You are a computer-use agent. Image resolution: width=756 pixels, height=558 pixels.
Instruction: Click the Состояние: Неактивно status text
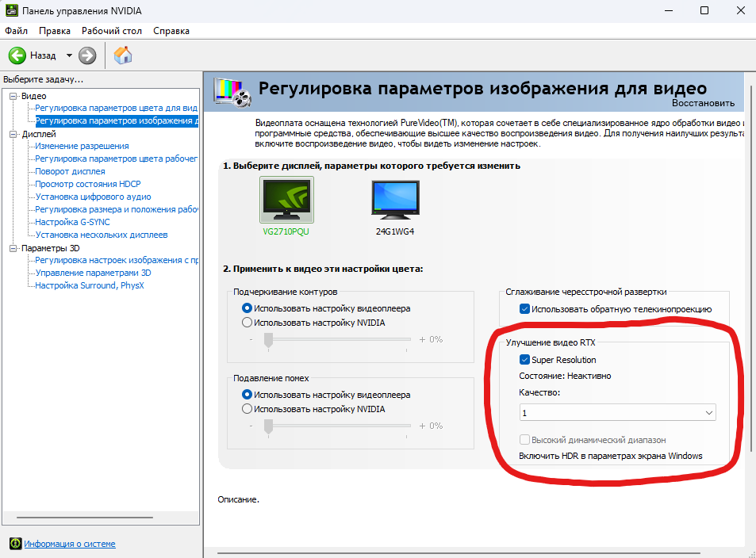pos(565,376)
